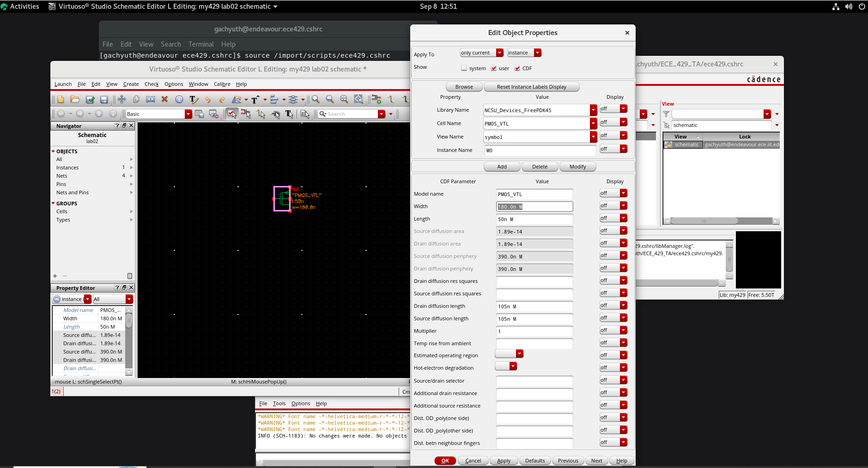
Task: Click the New file toolbar icon
Action: tap(61, 99)
